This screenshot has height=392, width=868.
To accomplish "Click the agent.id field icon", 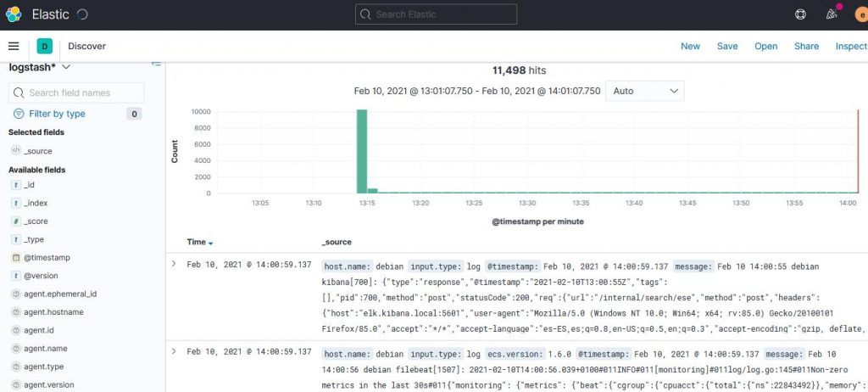I will [16, 330].
